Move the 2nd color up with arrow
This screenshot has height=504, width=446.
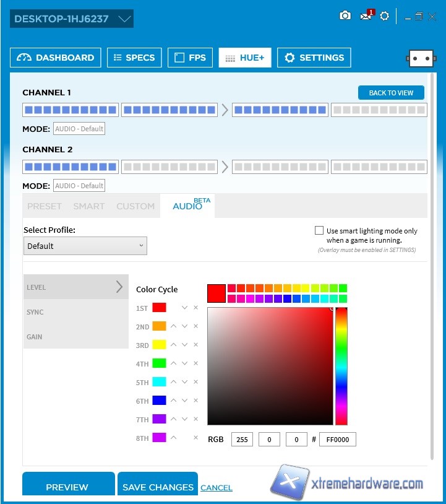click(x=174, y=326)
